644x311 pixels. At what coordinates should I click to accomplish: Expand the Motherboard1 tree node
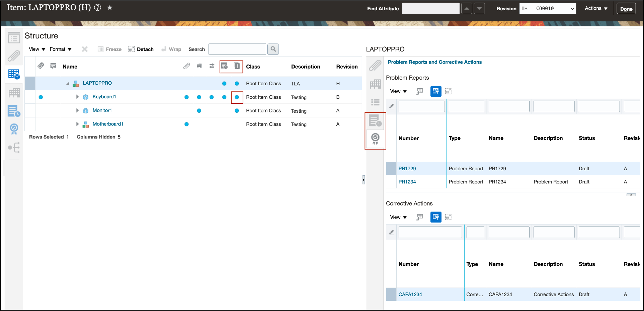[x=78, y=124]
